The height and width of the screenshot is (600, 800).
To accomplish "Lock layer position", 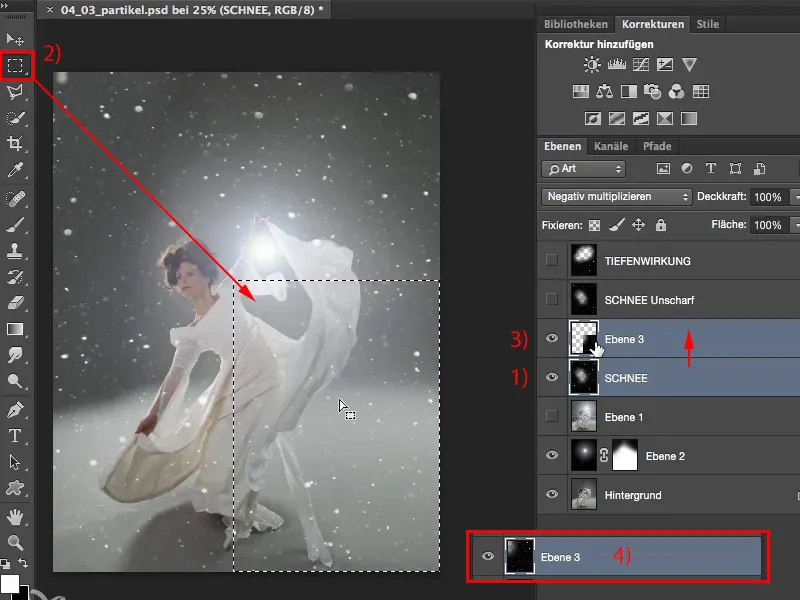I will [638, 225].
